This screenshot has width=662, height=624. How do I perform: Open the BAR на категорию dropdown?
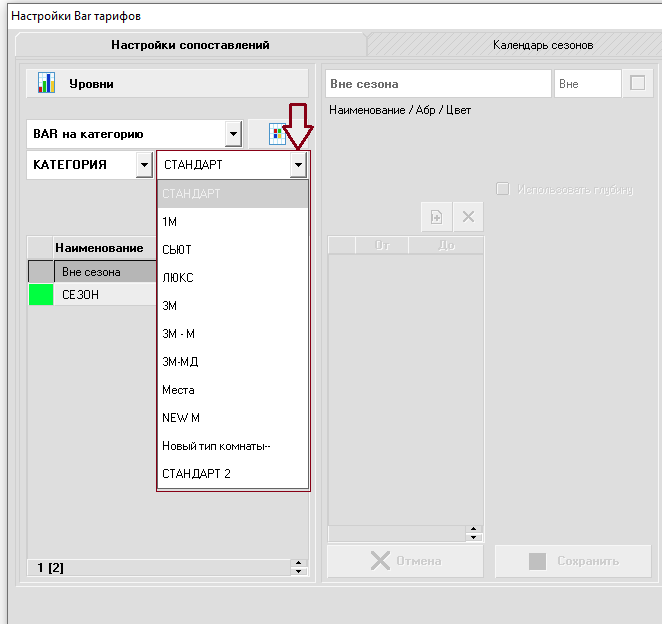click(x=233, y=133)
